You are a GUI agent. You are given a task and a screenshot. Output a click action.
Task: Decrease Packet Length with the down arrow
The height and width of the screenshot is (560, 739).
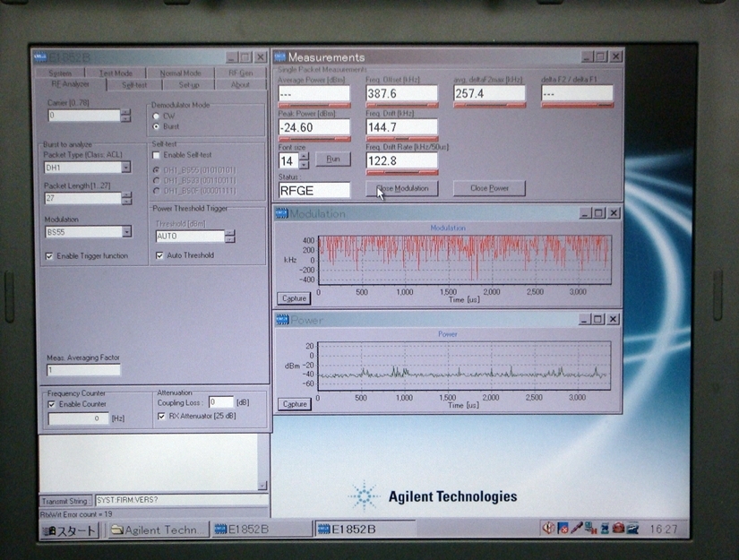click(x=127, y=202)
